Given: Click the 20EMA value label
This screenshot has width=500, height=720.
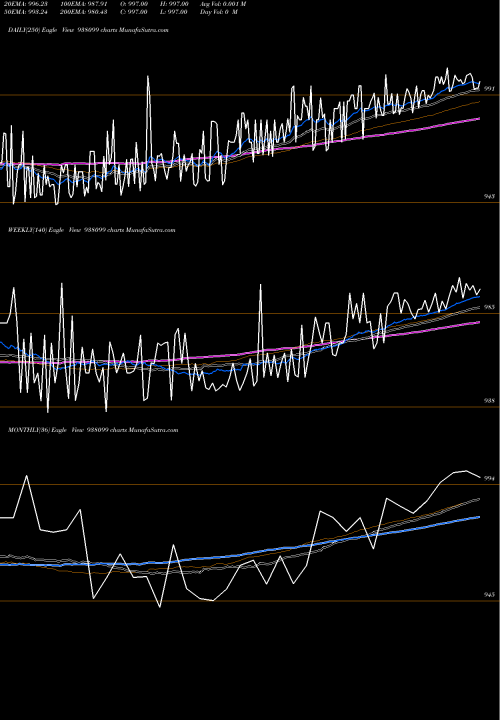Looking at the screenshot, I should 26,4.
